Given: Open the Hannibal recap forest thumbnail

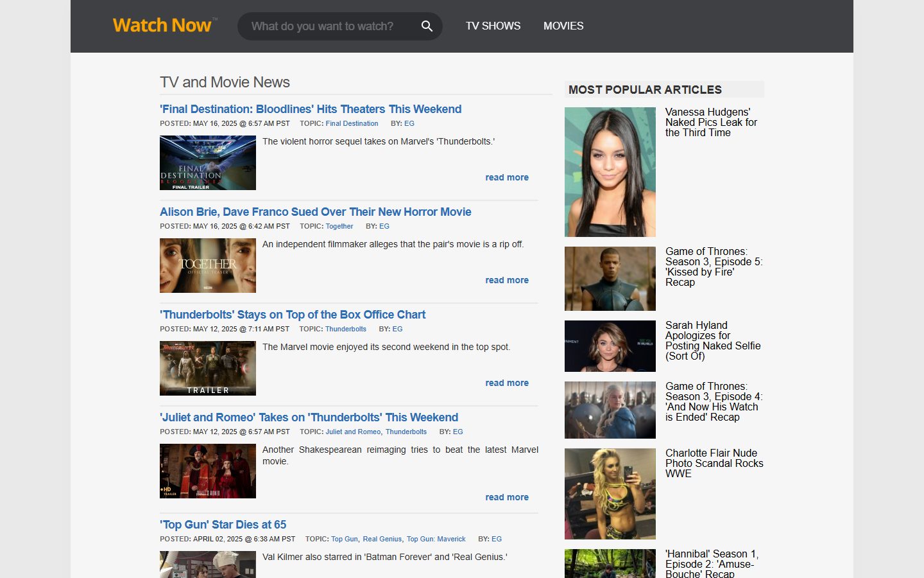Looking at the screenshot, I should [610, 563].
